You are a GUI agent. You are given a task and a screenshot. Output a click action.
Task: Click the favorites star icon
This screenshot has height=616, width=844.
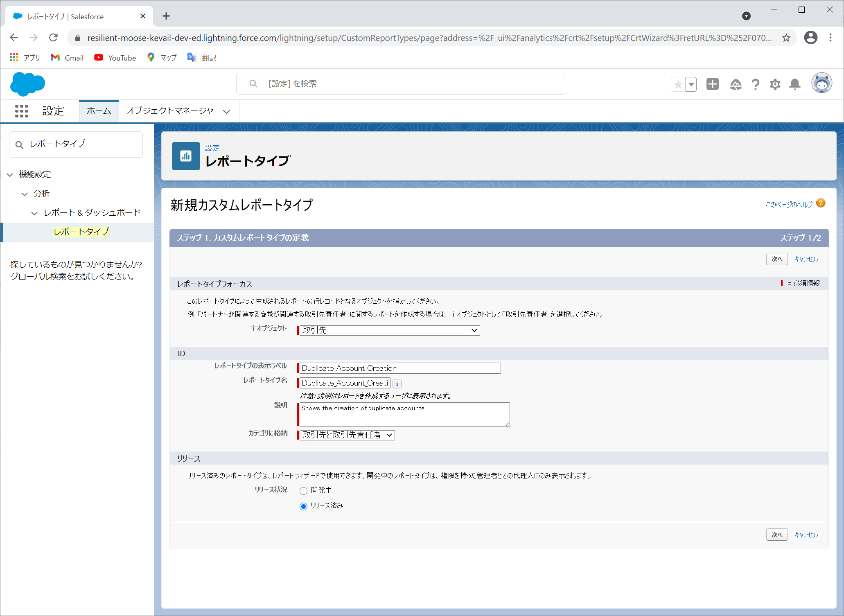point(678,84)
